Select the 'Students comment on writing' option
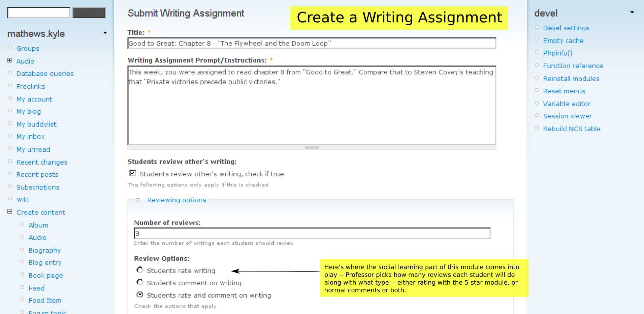Screen dimensions: 644x314 pyautogui.click(x=139, y=282)
